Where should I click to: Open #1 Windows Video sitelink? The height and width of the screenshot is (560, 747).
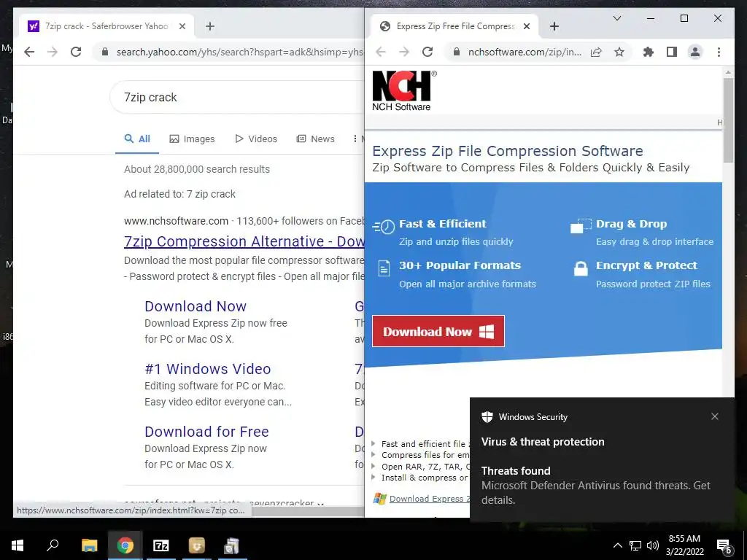pyautogui.click(x=208, y=369)
